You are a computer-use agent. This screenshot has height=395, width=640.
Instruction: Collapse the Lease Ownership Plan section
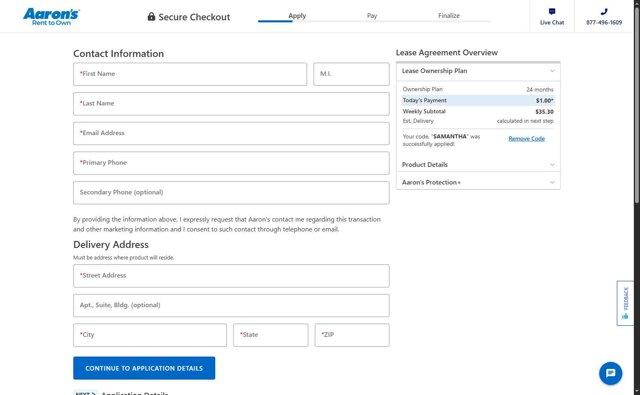pyautogui.click(x=478, y=71)
